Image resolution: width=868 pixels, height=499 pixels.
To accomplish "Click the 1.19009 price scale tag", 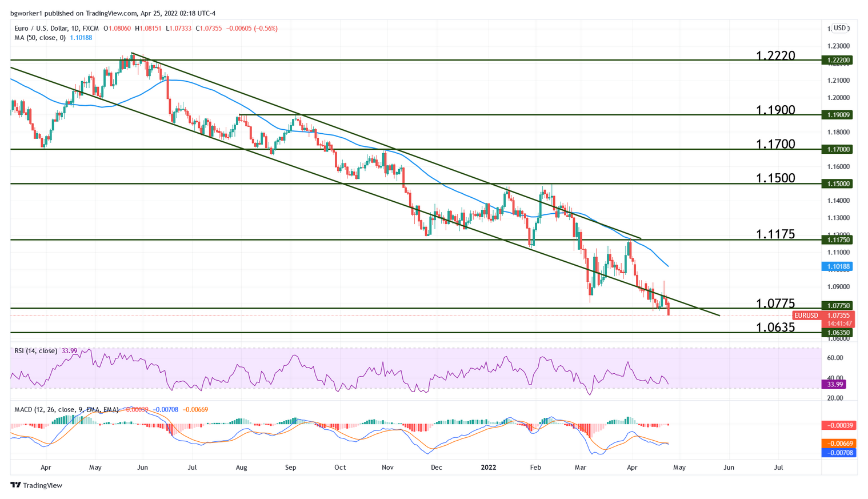I will [838, 115].
